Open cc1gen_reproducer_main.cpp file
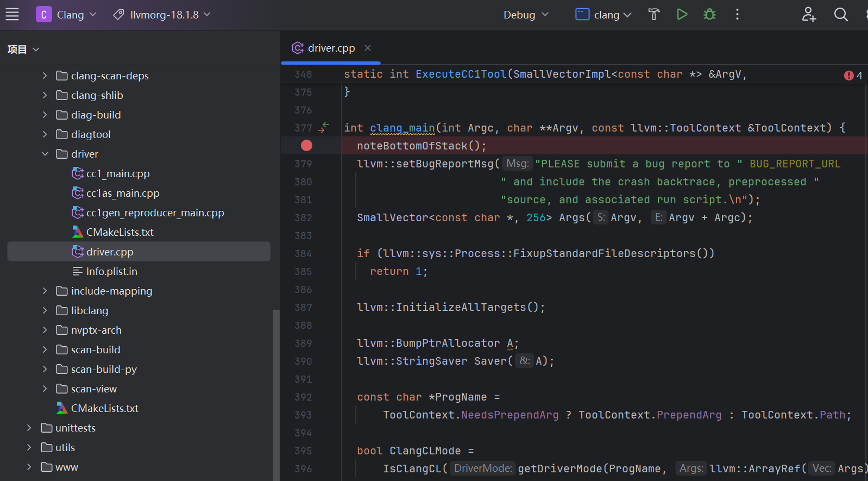 click(x=155, y=213)
